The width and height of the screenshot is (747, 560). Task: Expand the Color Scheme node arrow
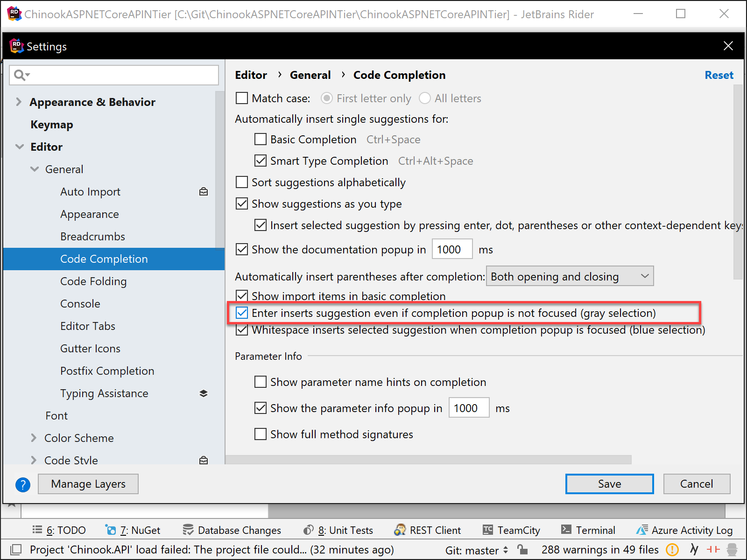[x=34, y=438]
